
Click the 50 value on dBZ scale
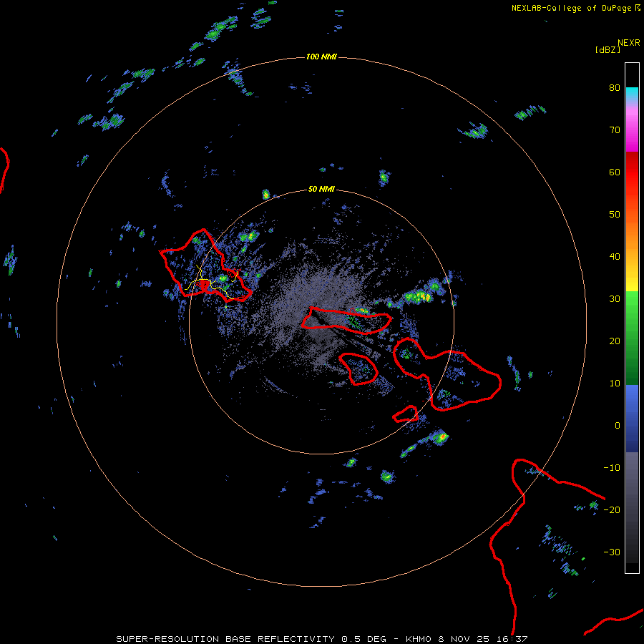click(615, 215)
